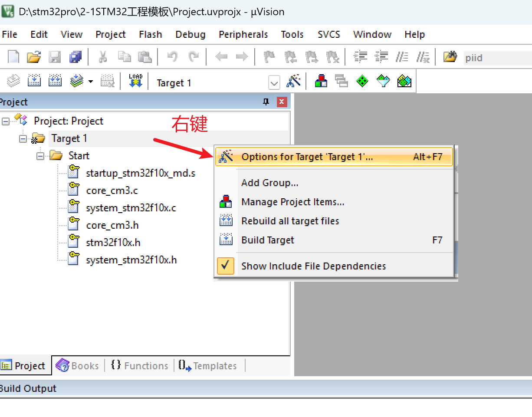Image resolution: width=532 pixels, height=417 pixels.
Task: Open the Tools menu
Action: [292, 34]
